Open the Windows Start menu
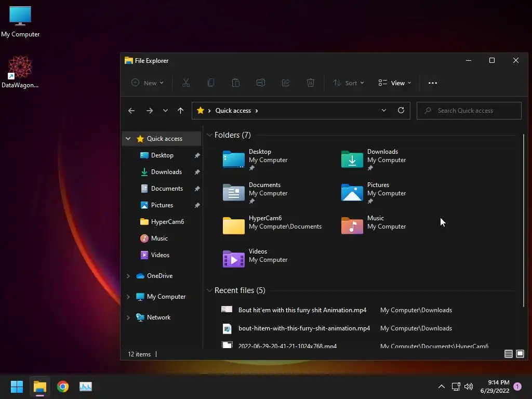 (x=17, y=387)
